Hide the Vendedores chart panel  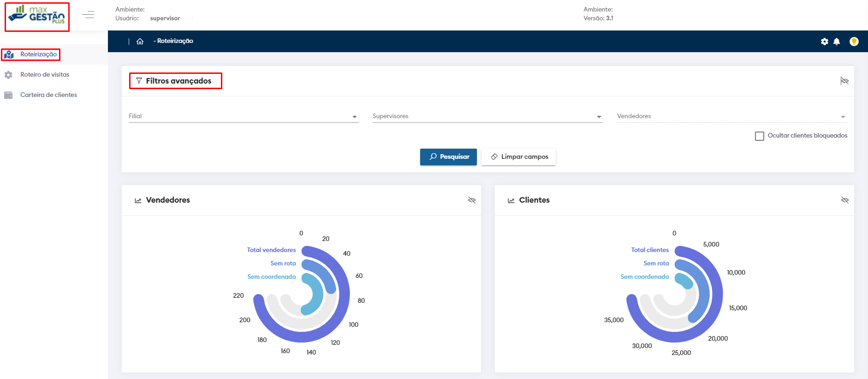(471, 200)
